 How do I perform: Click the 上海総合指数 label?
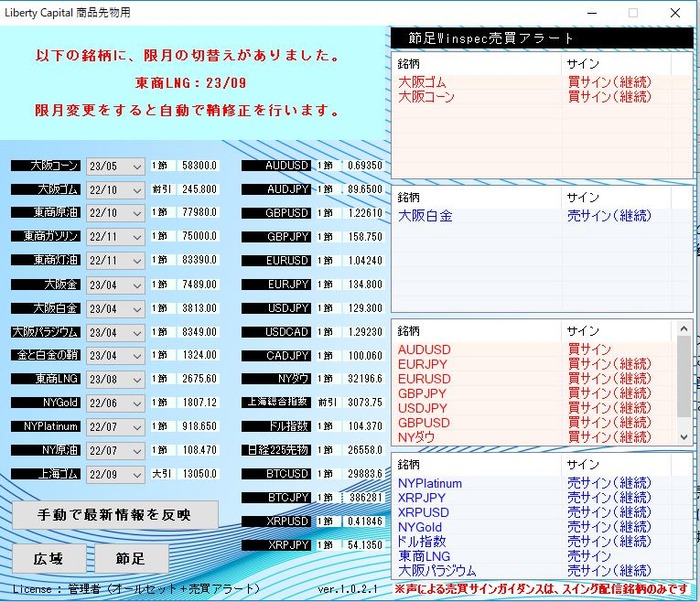click(276, 402)
